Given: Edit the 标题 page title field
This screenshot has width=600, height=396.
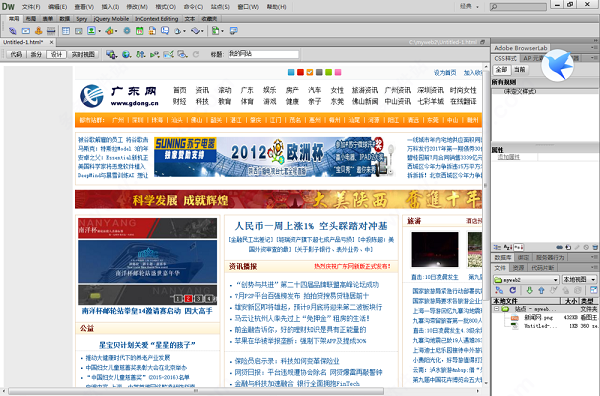Looking at the screenshot, I should tap(264, 54).
